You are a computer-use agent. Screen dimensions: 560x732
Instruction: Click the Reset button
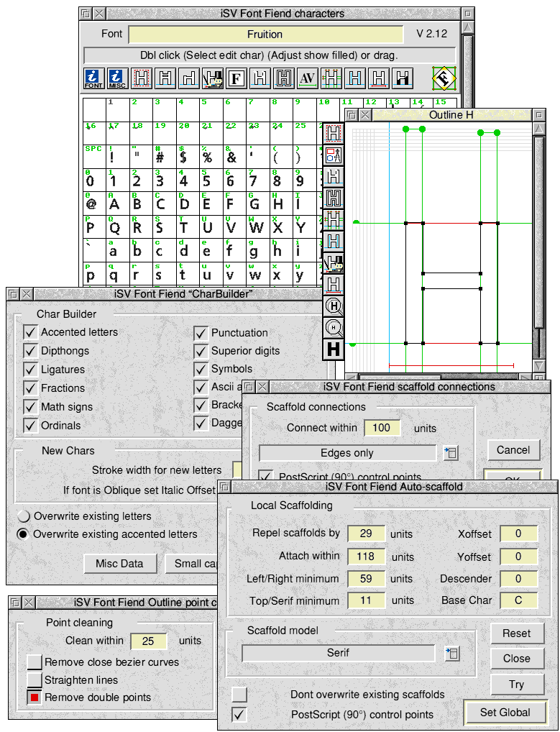pyautogui.click(x=517, y=633)
